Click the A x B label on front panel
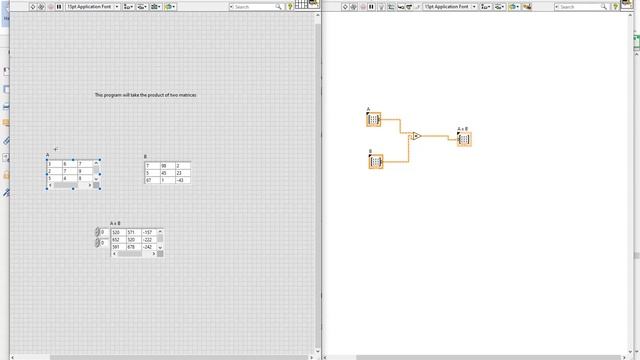 pos(115,223)
